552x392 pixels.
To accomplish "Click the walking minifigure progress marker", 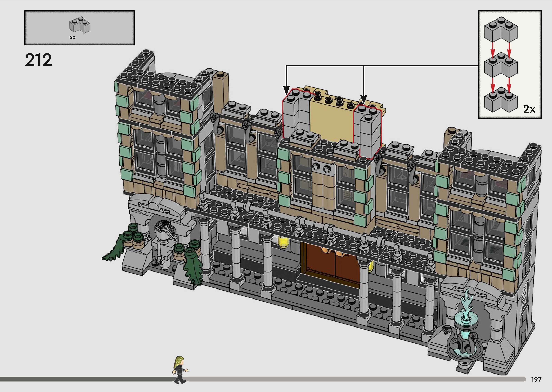I will tap(179, 371).
